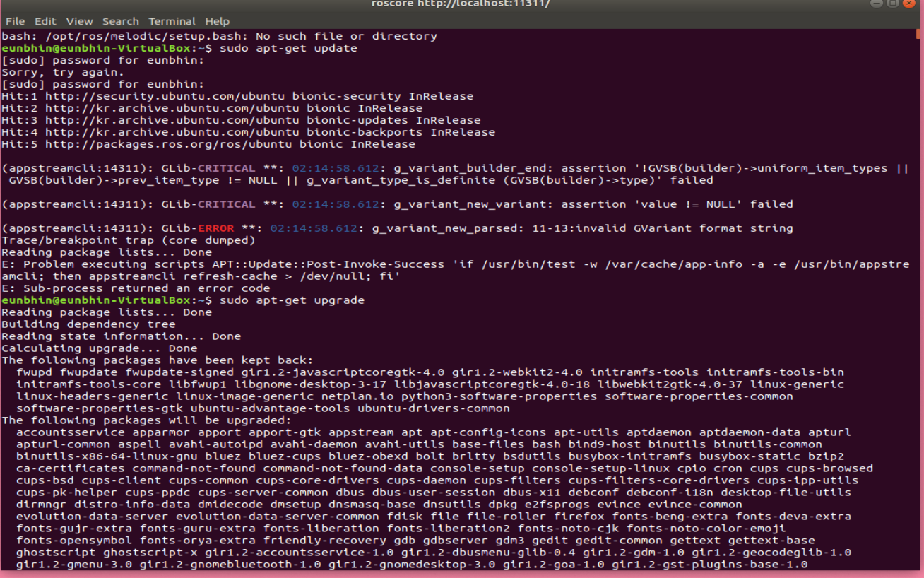This screenshot has width=924, height=578.
Task: Click the 'accountsservice' package name
Action: pos(71,432)
